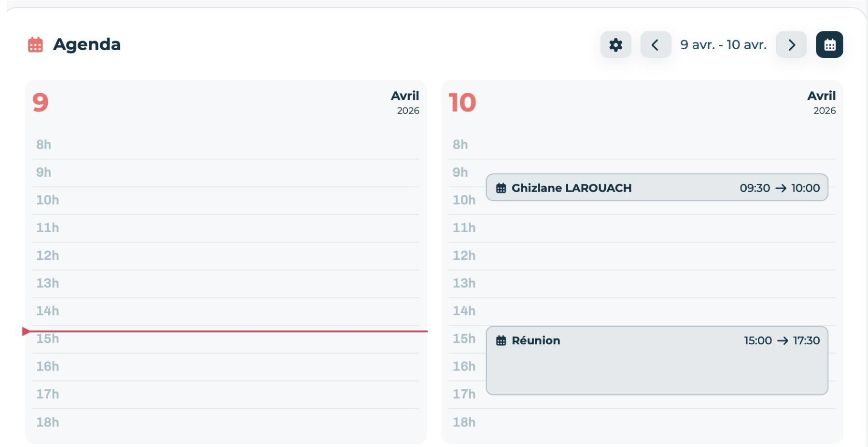Image resolution: width=868 pixels, height=447 pixels.
Task: Open agenda settings gear icon
Action: 615,45
